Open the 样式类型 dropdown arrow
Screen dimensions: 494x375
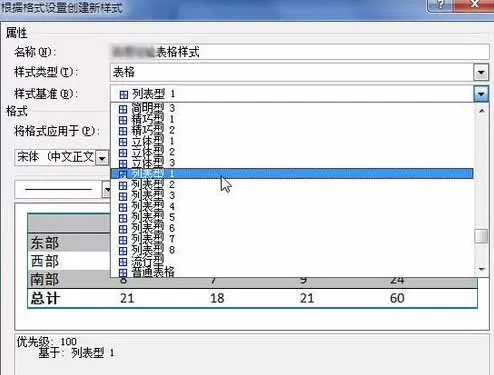click(481, 72)
